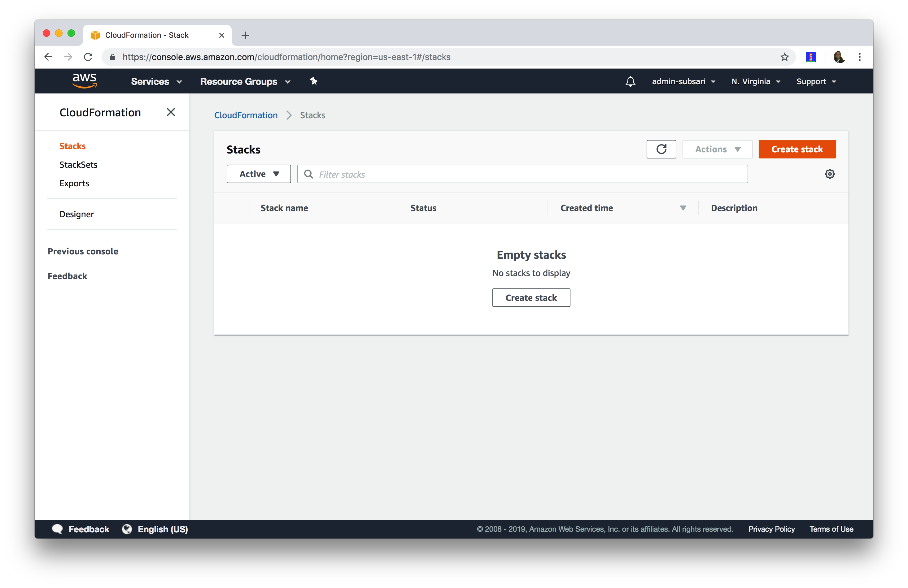Open table settings gear icon
This screenshot has height=588, width=908.
pos(829,174)
